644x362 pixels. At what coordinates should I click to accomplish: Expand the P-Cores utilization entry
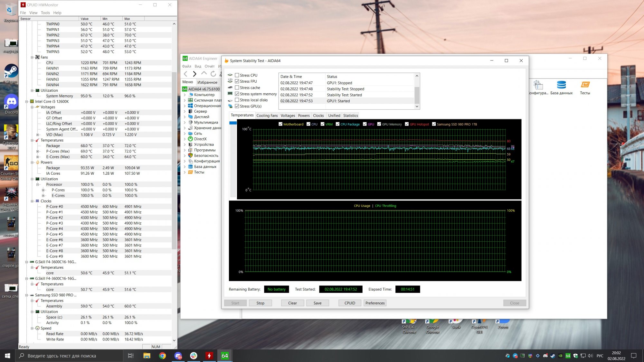[43, 190]
